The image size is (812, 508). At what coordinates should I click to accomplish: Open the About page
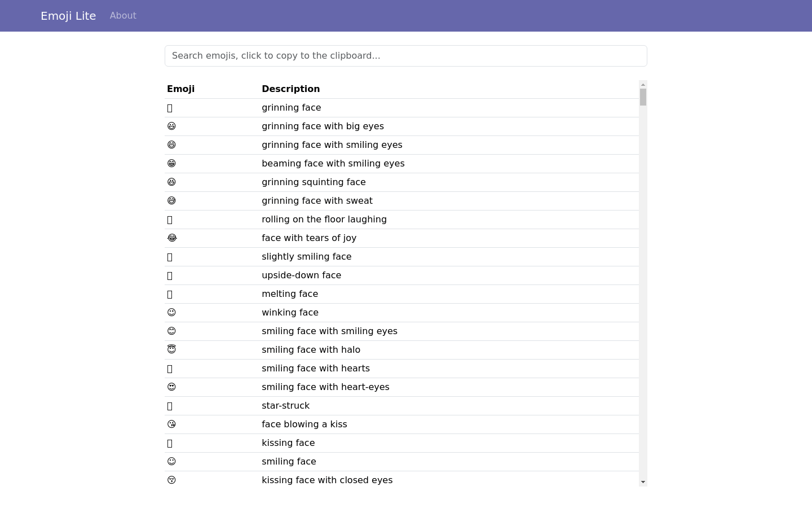click(123, 16)
